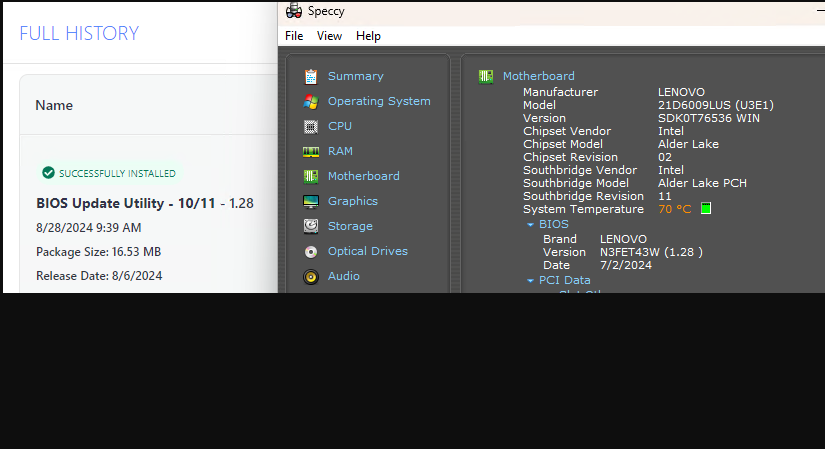
Task: Click the Manufacturer value LENOVO
Action: (681, 92)
